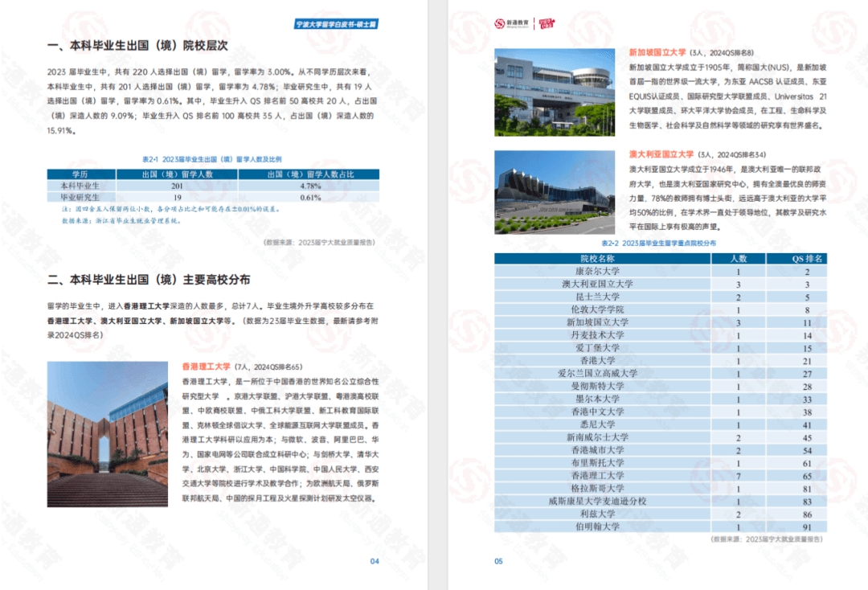The width and height of the screenshot is (868, 590).
Task: Click the value 201 in table 2-1
Action: 177,186
